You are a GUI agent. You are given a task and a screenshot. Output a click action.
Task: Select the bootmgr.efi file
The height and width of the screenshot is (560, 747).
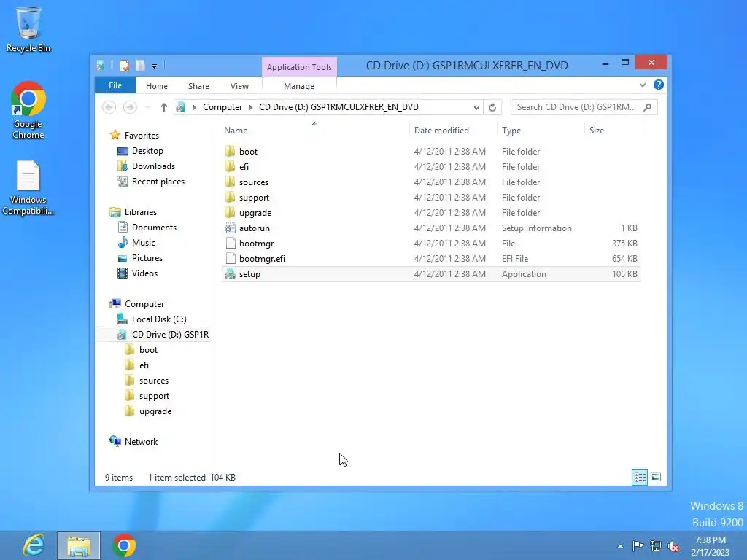(x=431, y=259)
